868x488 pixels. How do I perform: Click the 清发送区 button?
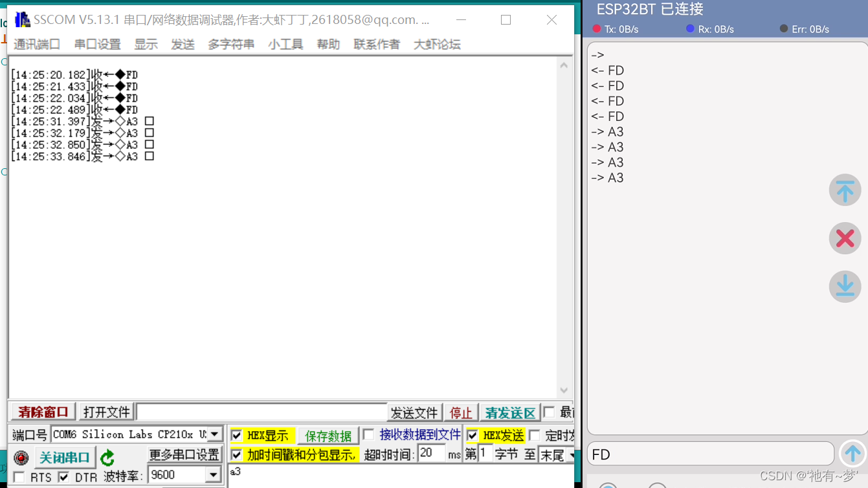coord(511,413)
